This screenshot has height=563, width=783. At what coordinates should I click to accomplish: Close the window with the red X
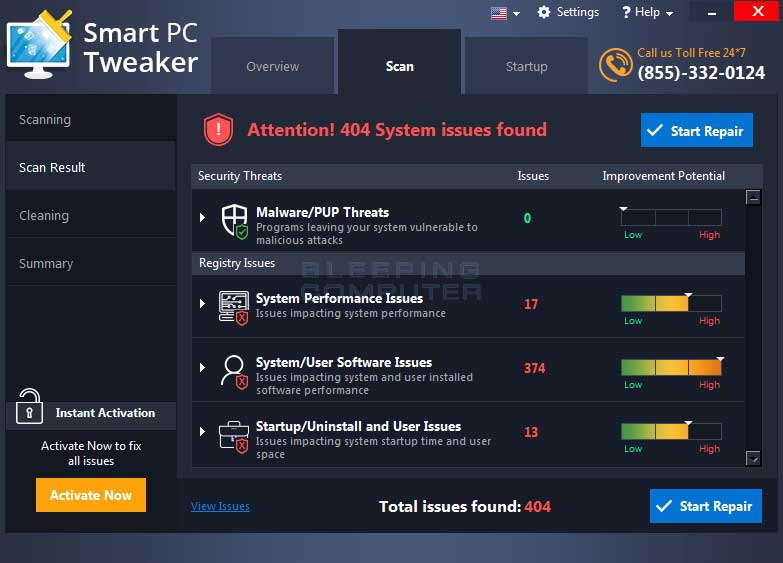point(758,11)
